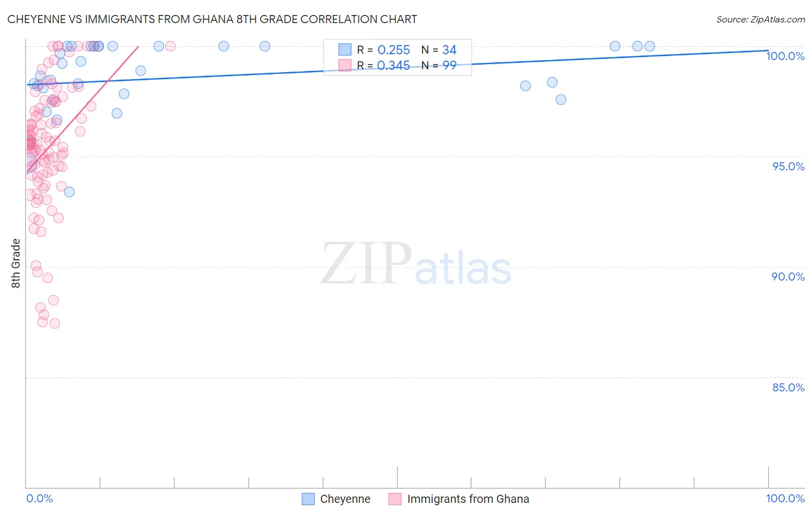Click the 90.0% y-axis tick label
The height and width of the screenshot is (515, 812).
coord(788,277)
